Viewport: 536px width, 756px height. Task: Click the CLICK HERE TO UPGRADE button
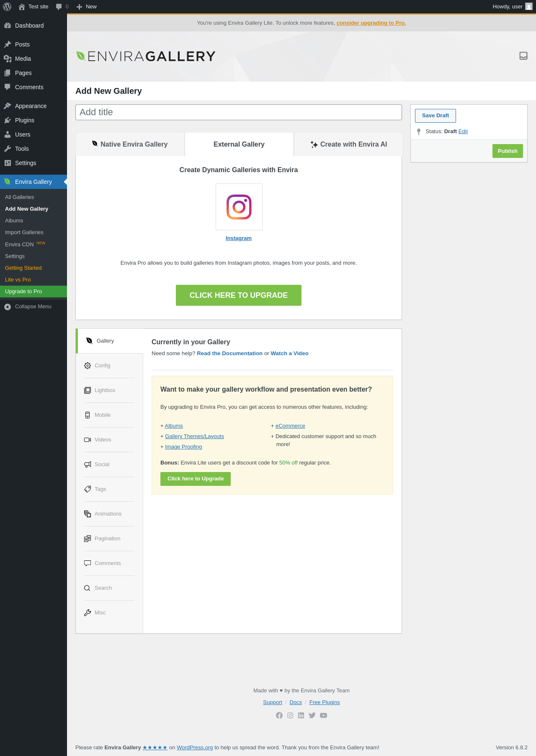click(x=239, y=295)
